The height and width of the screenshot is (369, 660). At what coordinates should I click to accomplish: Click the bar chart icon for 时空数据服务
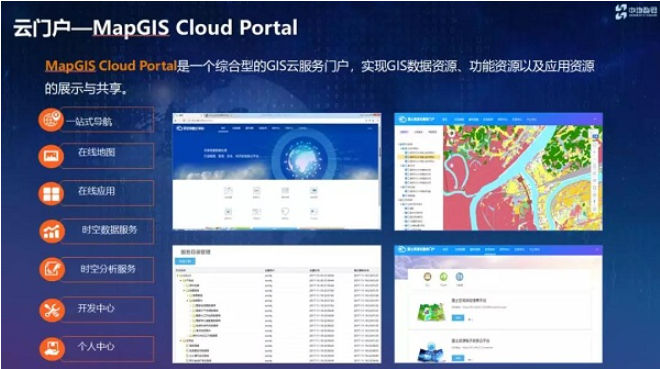[x=52, y=231]
